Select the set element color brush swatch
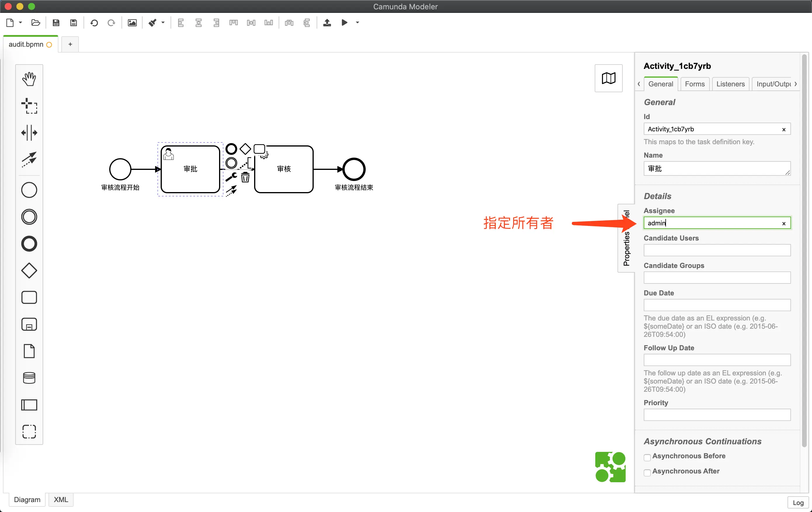 (x=153, y=22)
